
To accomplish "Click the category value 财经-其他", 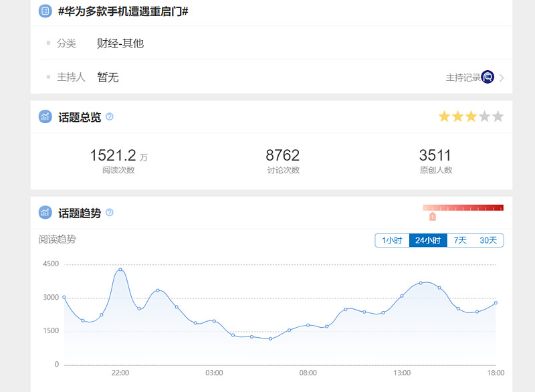I will [120, 43].
